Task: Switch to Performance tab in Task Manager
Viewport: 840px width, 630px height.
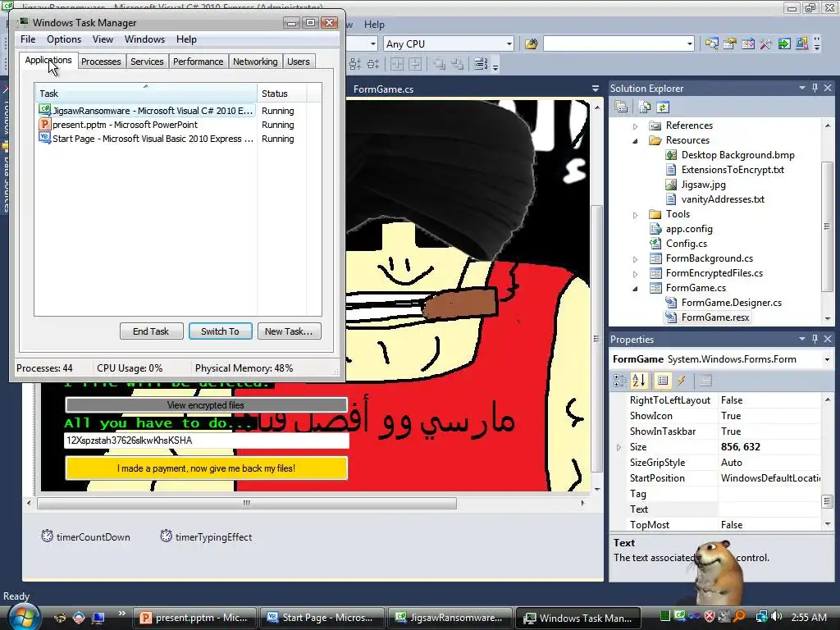Action: 198,62
